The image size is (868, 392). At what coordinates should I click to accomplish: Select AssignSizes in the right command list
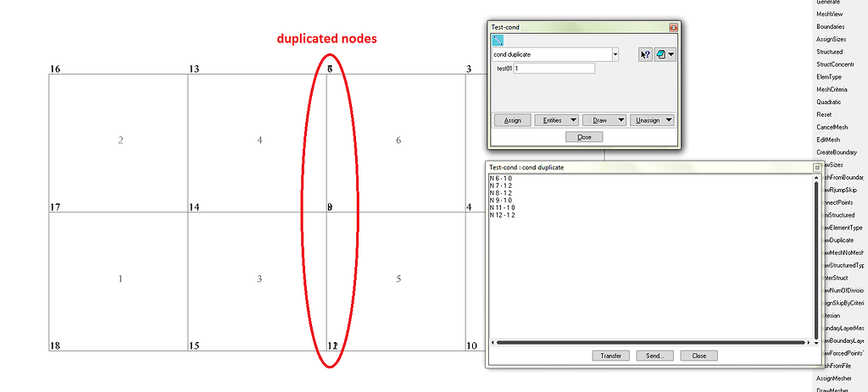tap(832, 39)
